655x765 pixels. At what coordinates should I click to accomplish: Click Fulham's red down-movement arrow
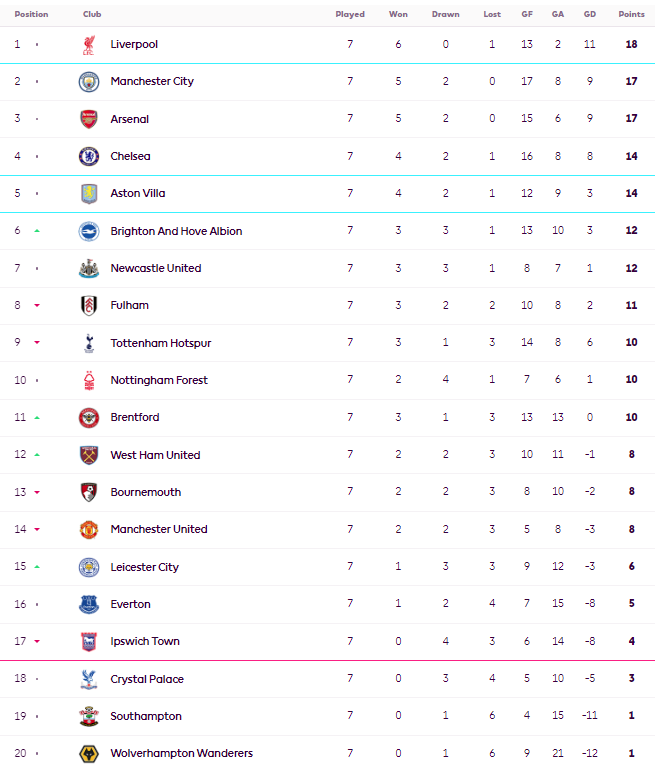37,306
